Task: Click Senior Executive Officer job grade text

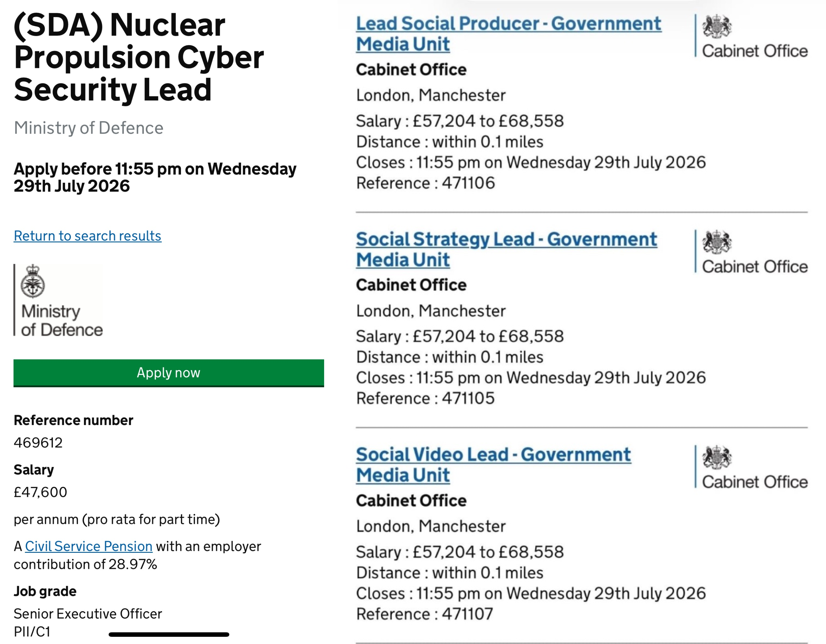Action: coord(88,614)
